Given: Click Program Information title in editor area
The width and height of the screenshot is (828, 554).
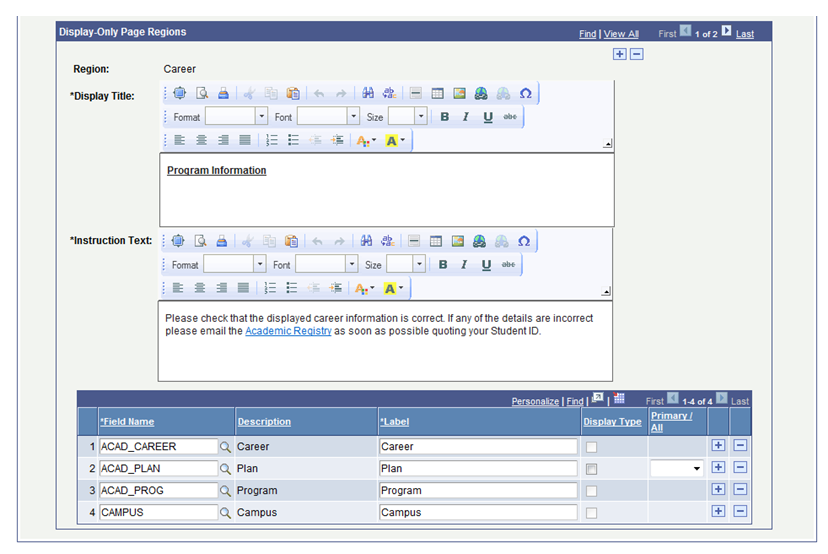Looking at the screenshot, I should tap(217, 170).
